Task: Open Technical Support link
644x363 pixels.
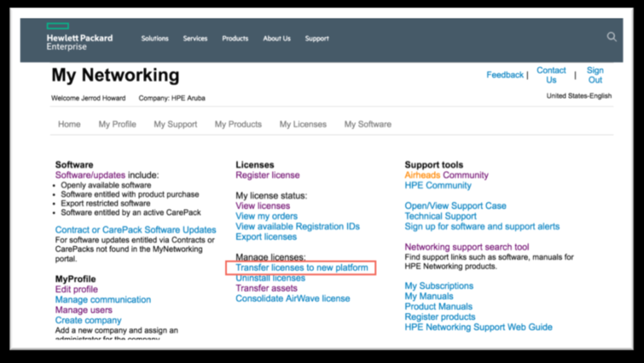Action: 440,216
